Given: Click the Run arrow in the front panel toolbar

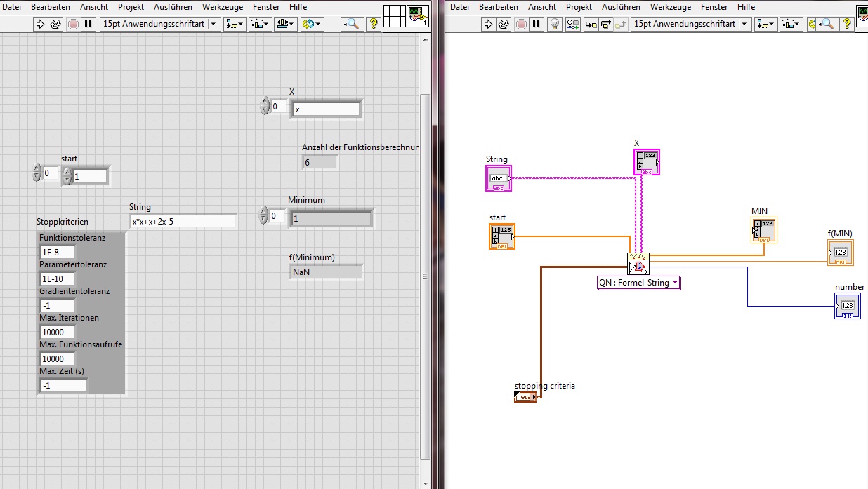Looking at the screenshot, I should pyautogui.click(x=40, y=24).
